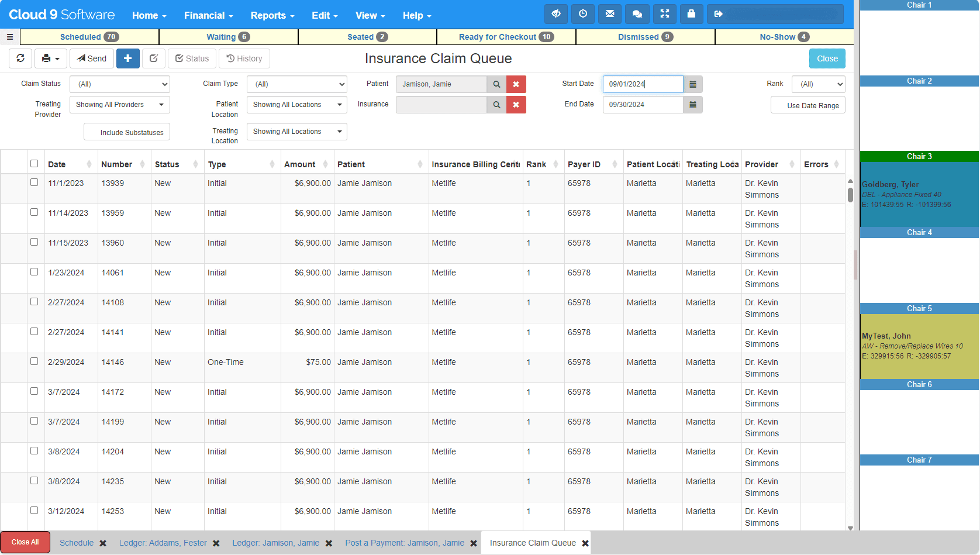Check the select-all claims checkbox in the header

tap(34, 164)
